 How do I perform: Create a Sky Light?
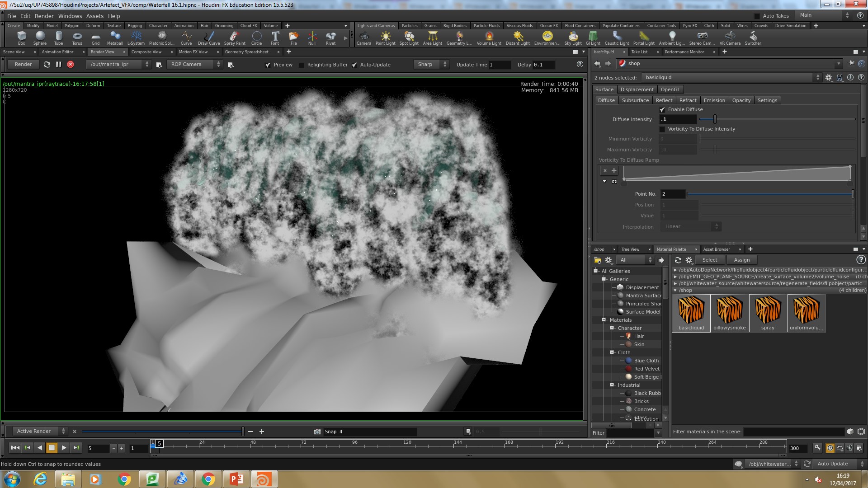pos(573,38)
